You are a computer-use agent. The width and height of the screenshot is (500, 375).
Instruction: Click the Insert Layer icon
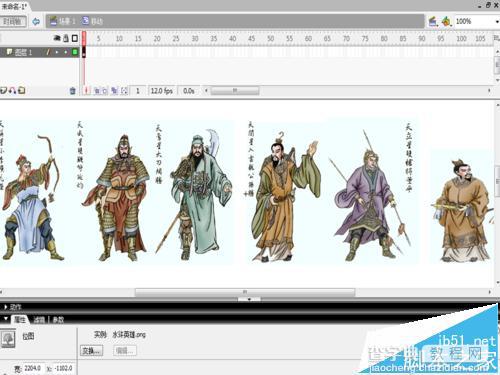tap(4, 90)
